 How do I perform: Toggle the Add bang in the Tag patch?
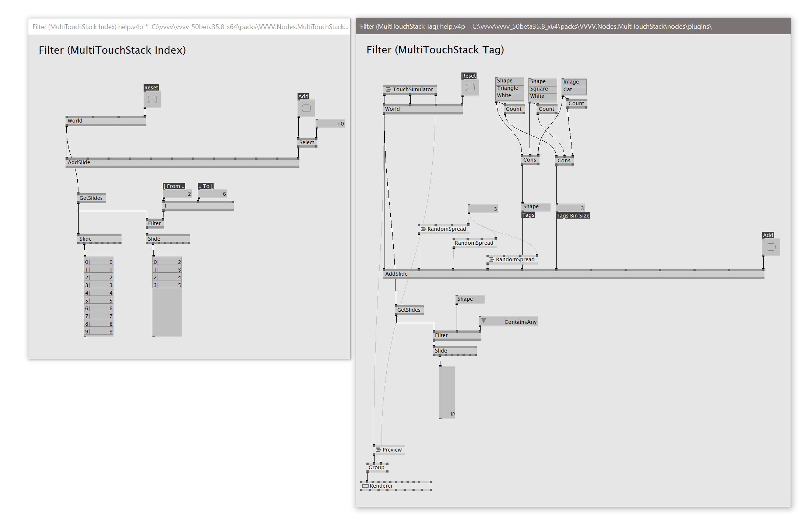pyautogui.click(x=771, y=247)
